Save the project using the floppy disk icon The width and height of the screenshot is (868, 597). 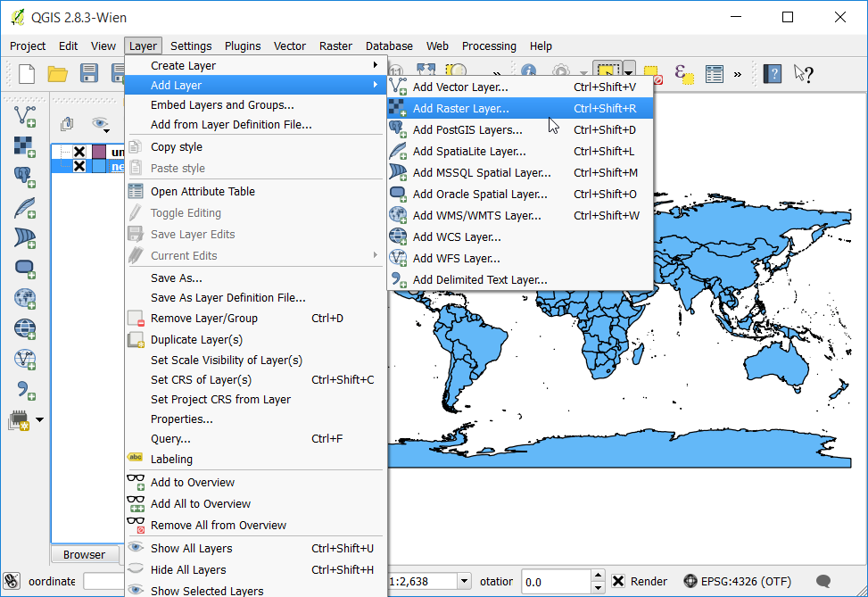coord(88,74)
